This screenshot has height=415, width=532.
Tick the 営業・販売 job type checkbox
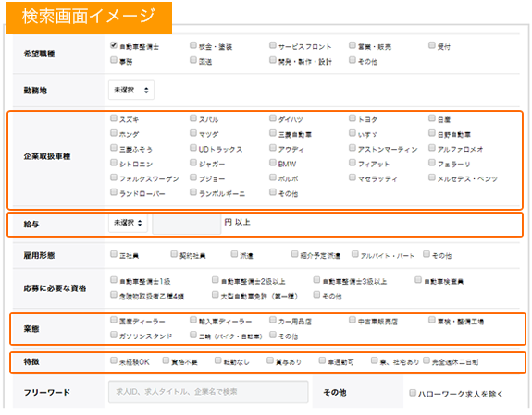[353, 45]
